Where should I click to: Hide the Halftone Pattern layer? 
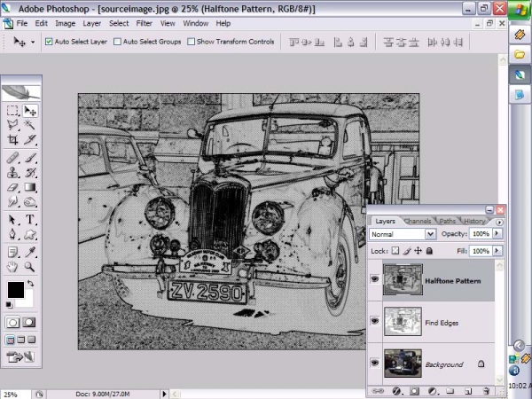[x=374, y=279]
